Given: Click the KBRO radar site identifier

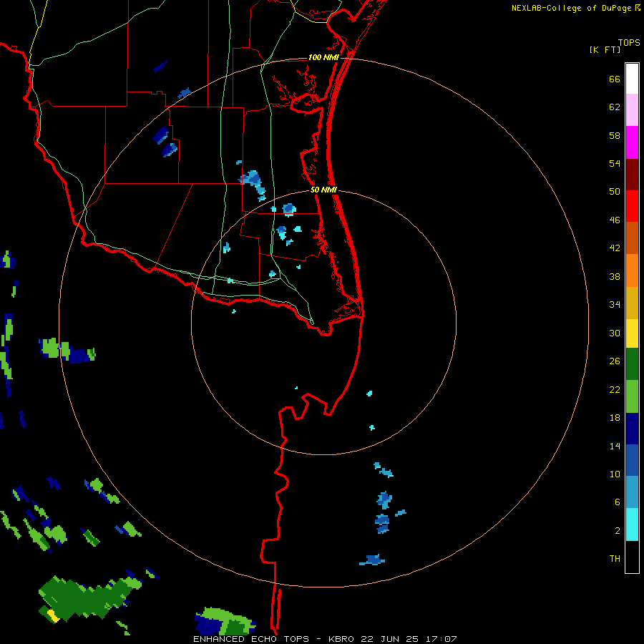Looking at the screenshot, I should [343, 639].
